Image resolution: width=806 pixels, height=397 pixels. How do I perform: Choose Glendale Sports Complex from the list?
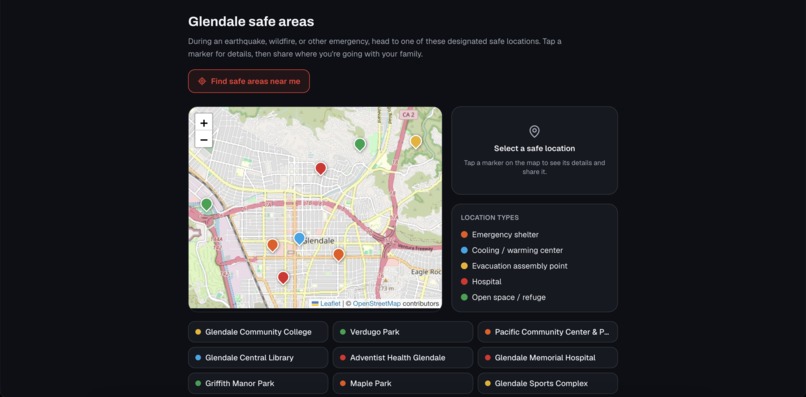(x=548, y=383)
